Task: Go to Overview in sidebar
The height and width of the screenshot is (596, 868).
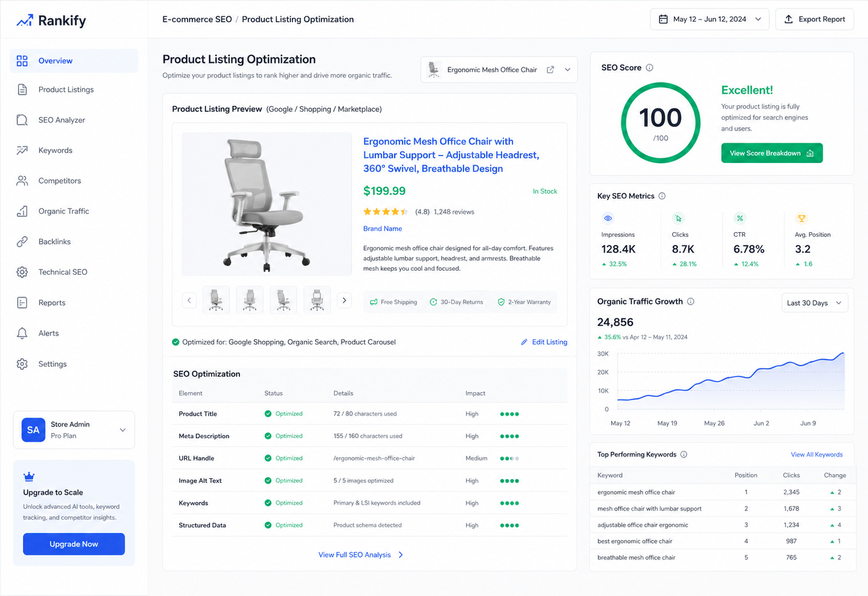Action: click(74, 61)
